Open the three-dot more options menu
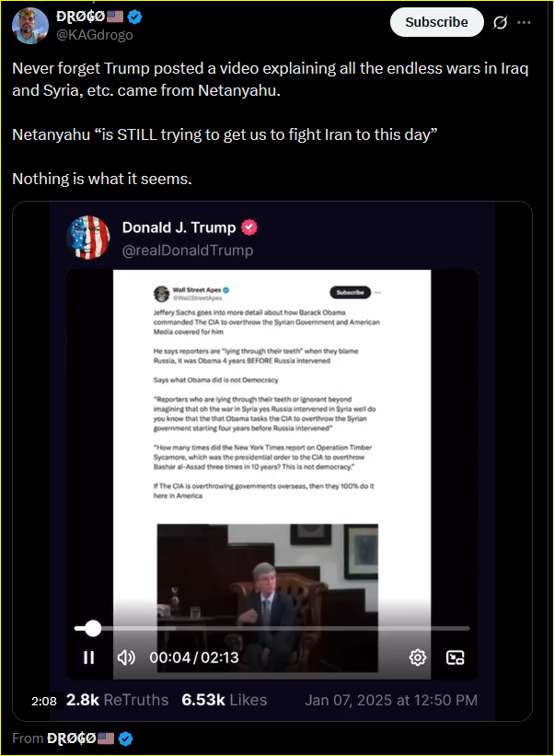Screen dimensions: 554x756 [525, 22]
